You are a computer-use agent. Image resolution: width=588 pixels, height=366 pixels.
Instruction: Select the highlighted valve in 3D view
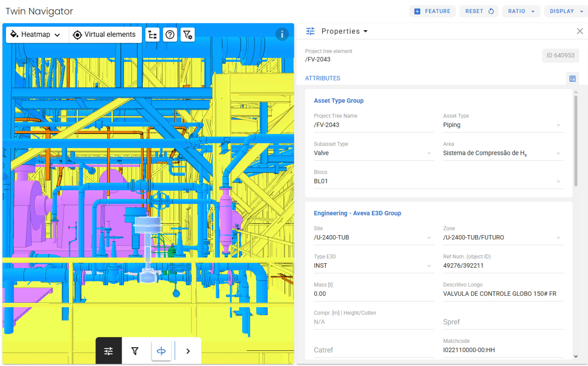click(x=148, y=249)
